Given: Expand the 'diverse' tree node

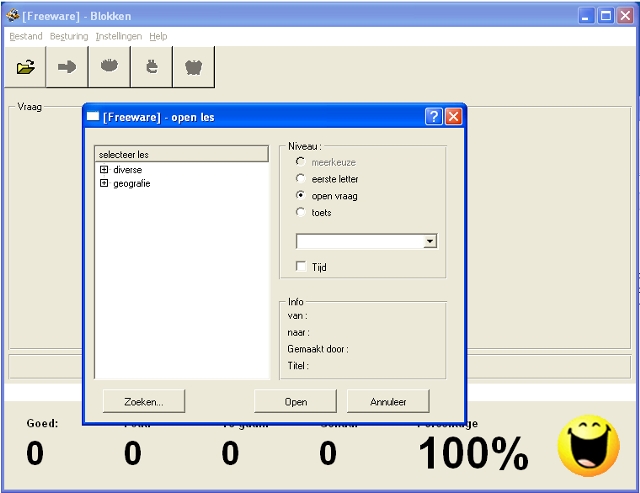Looking at the screenshot, I should (x=103, y=170).
